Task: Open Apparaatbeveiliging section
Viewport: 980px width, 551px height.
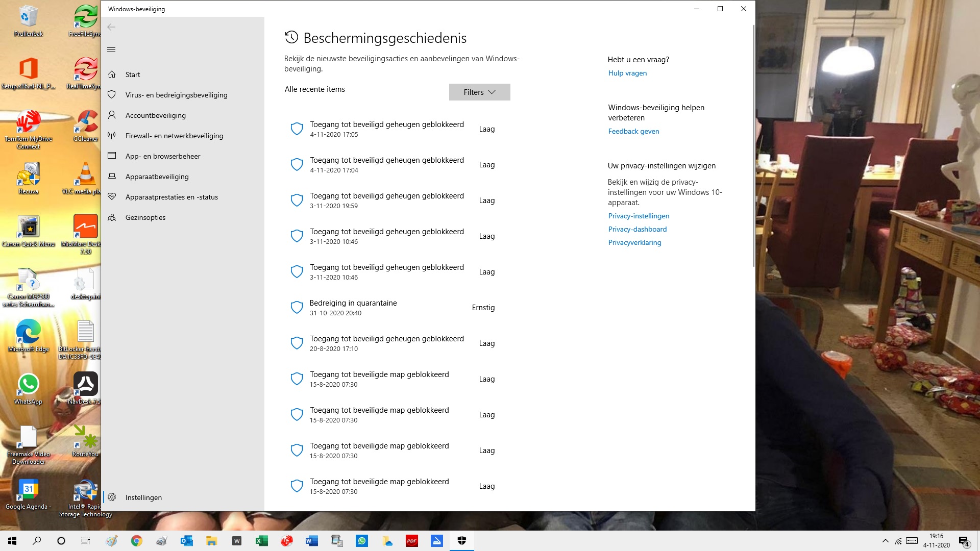Action: 157,177
